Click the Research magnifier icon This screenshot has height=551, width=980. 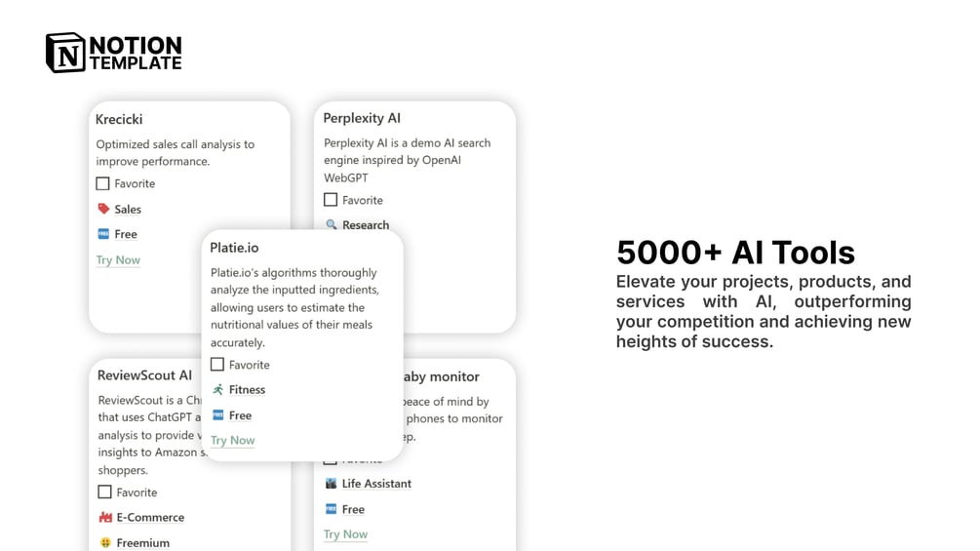(332, 224)
